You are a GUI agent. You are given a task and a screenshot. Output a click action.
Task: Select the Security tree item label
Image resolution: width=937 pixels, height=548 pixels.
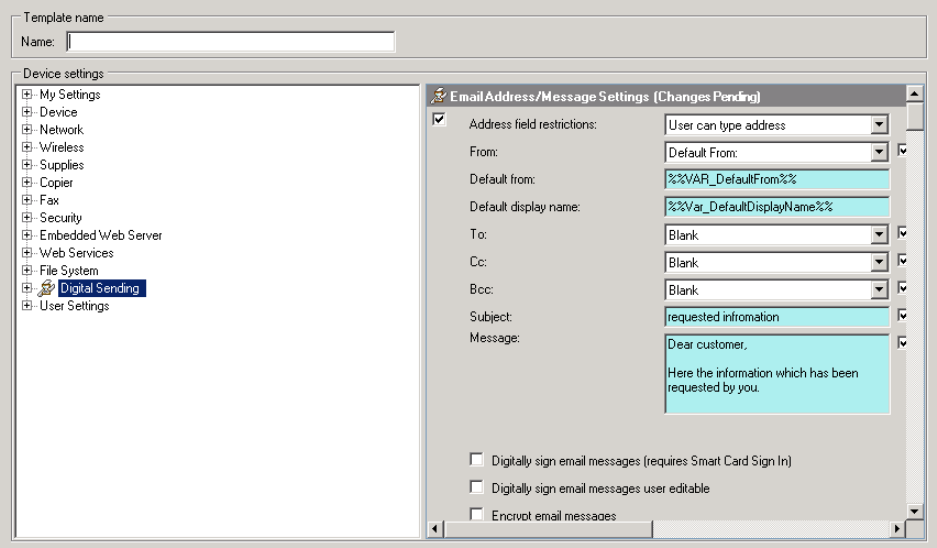(x=60, y=218)
